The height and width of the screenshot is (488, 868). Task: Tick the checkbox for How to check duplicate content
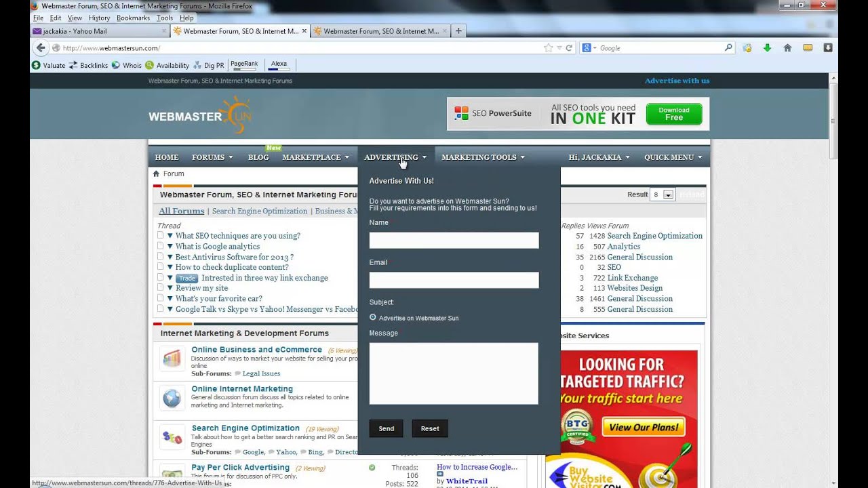[x=161, y=266]
